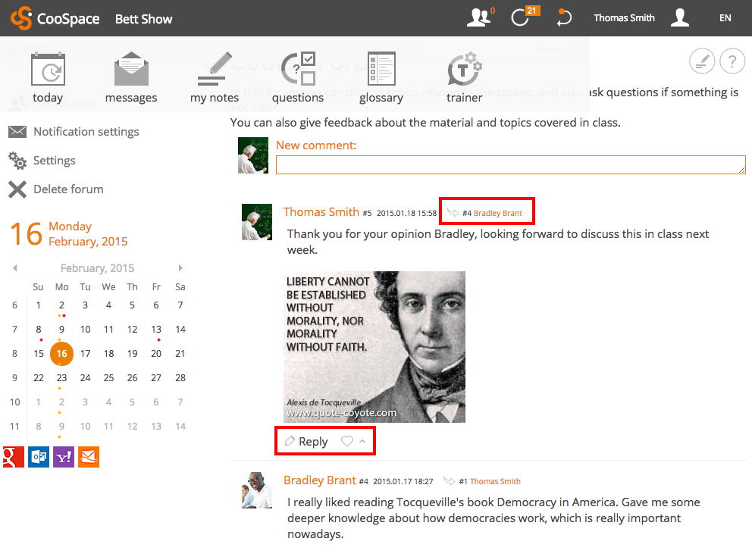Select February 4 in calendar
The height and width of the screenshot is (560, 752).
[109, 305]
